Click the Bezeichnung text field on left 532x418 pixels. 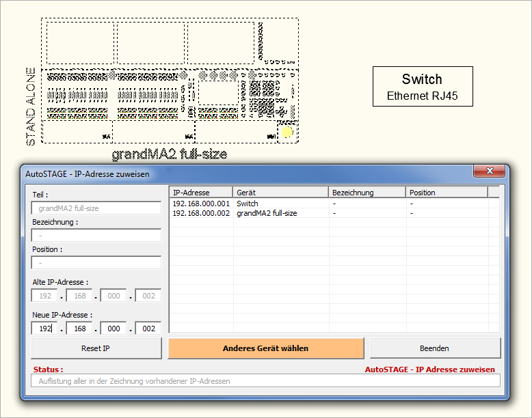coord(96,235)
